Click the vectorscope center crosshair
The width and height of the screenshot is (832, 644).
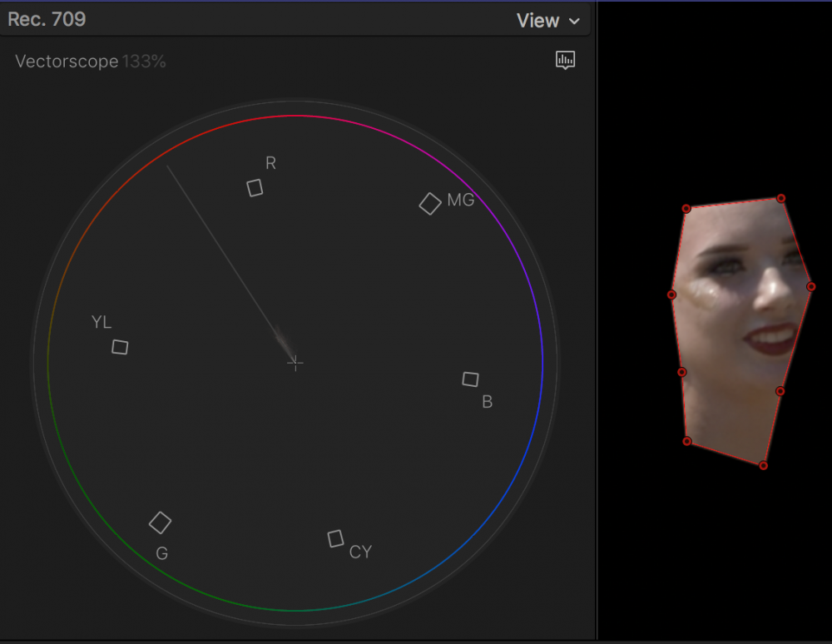[x=295, y=363]
